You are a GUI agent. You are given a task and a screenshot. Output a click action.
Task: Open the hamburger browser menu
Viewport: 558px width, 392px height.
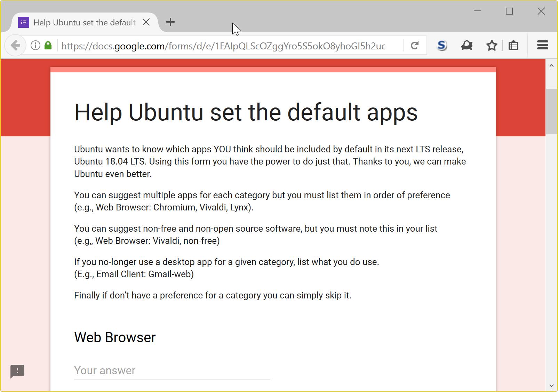click(x=543, y=45)
